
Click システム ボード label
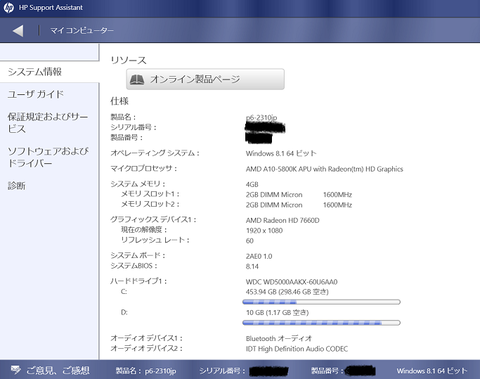point(138,255)
